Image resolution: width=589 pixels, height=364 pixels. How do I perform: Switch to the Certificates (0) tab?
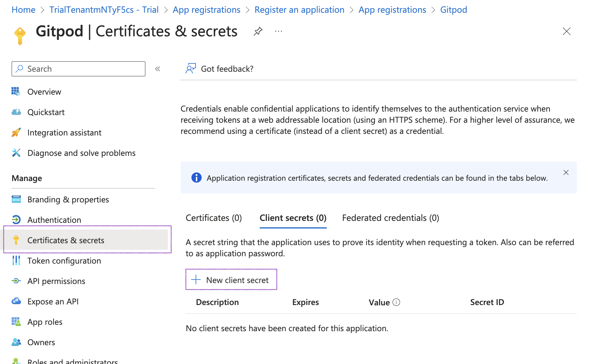(214, 218)
